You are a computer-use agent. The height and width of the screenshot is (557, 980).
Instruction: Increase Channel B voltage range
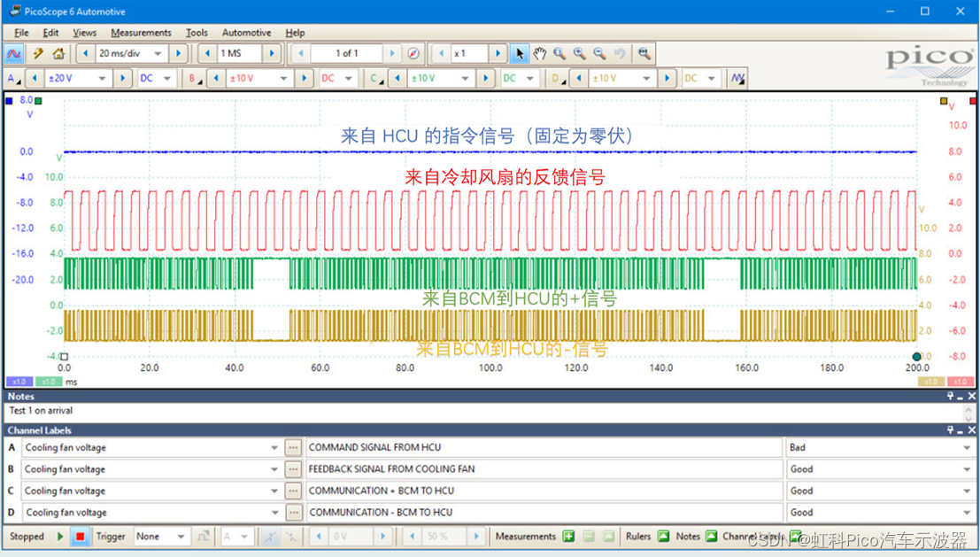[x=305, y=78]
